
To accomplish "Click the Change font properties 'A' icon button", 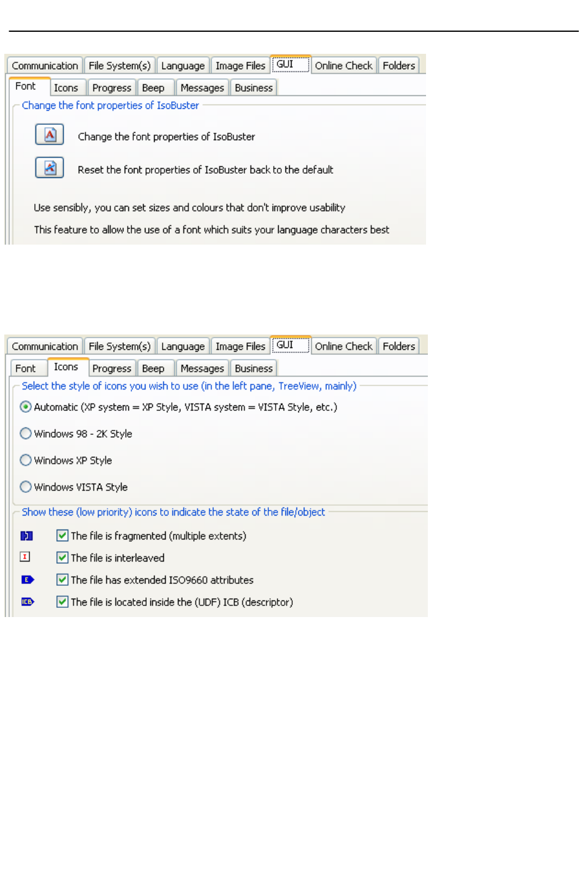I will [50, 135].
